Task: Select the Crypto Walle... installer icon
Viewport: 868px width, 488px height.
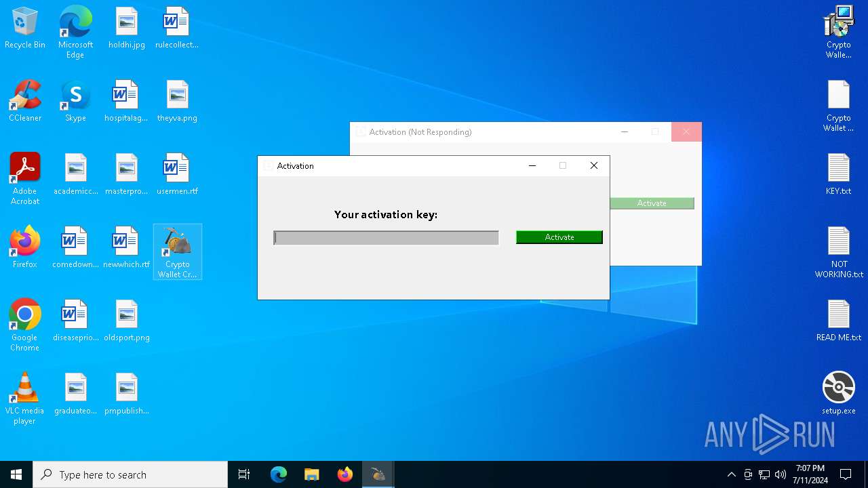Action: pos(839,33)
